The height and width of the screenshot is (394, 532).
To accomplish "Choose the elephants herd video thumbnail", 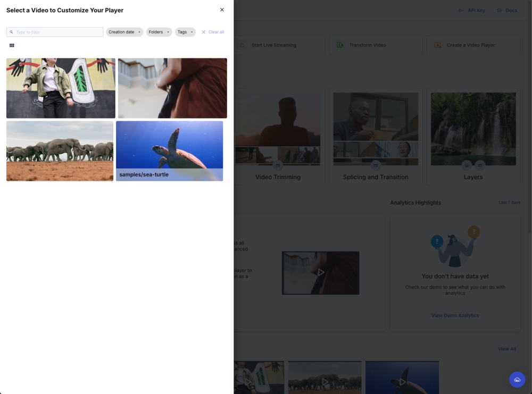I will [60, 150].
